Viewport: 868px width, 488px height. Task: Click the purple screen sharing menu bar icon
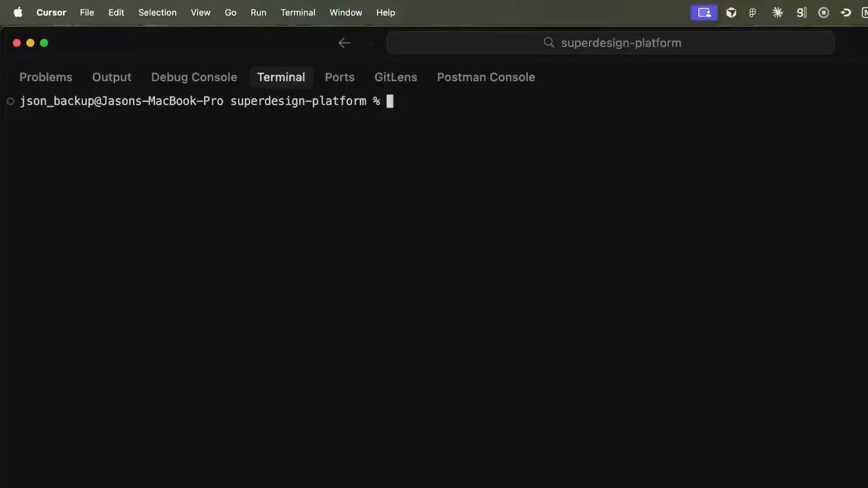point(704,12)
